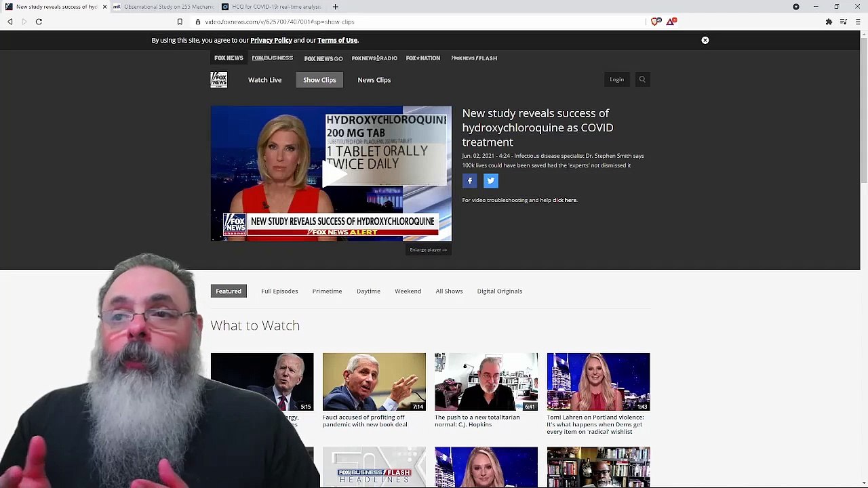Click 'The push to a new totalitarian normal' title

(x=477, y=421)
